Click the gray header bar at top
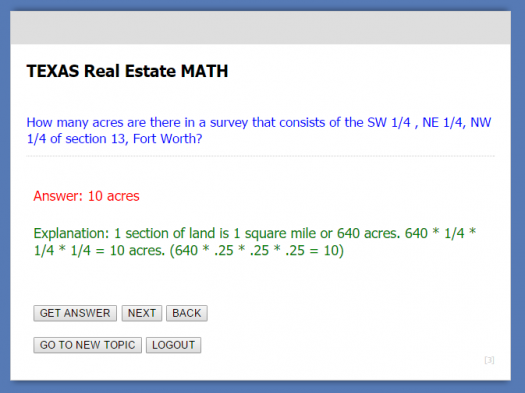Viewport: 525px width, 393px height. point(260,27)
